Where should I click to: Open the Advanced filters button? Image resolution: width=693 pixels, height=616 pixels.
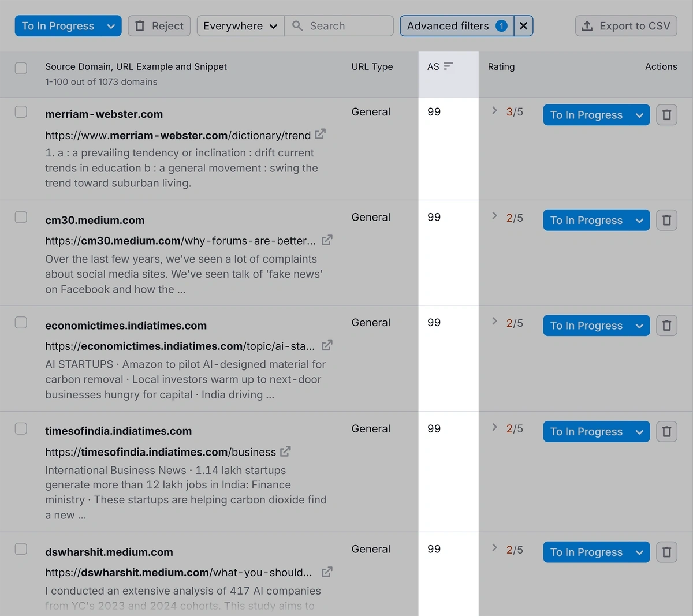tap(457, 26)
